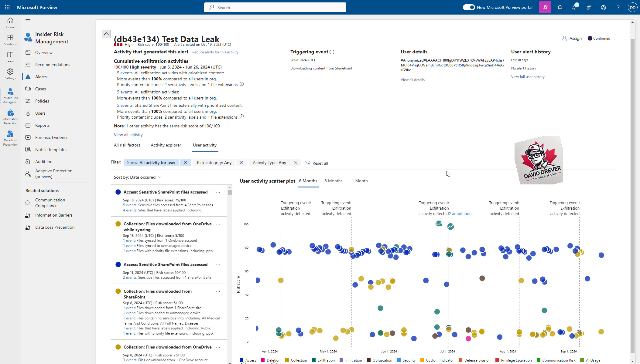
Task: Click the pink Copilot icon button
Action: (545, 7)
